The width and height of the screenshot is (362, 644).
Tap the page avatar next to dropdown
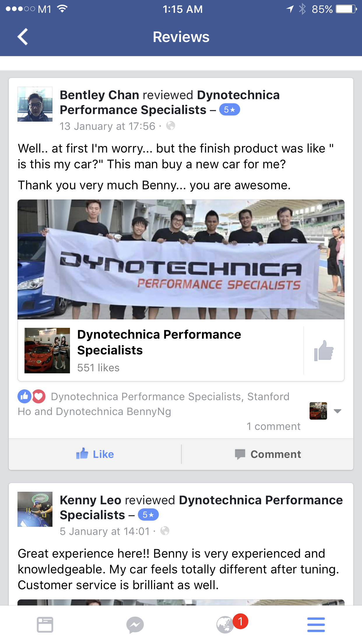pos(318,411)
